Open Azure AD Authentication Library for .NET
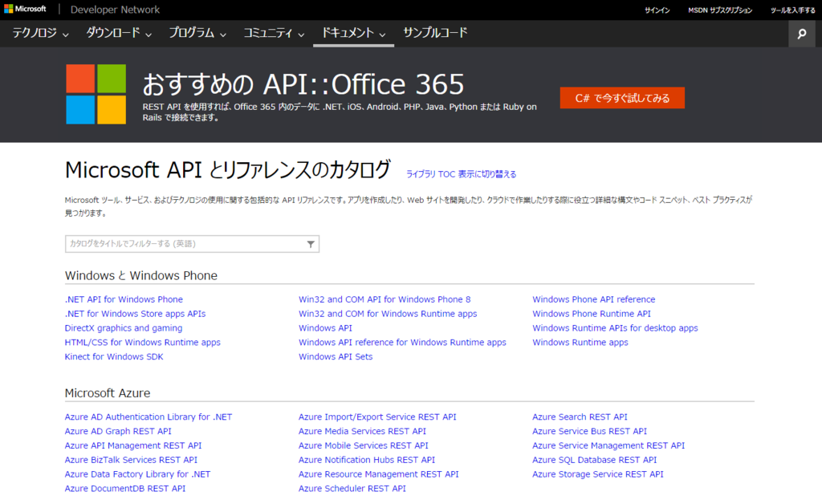The image size is (822, 504). pyautogui.click(x=149, y=417)
